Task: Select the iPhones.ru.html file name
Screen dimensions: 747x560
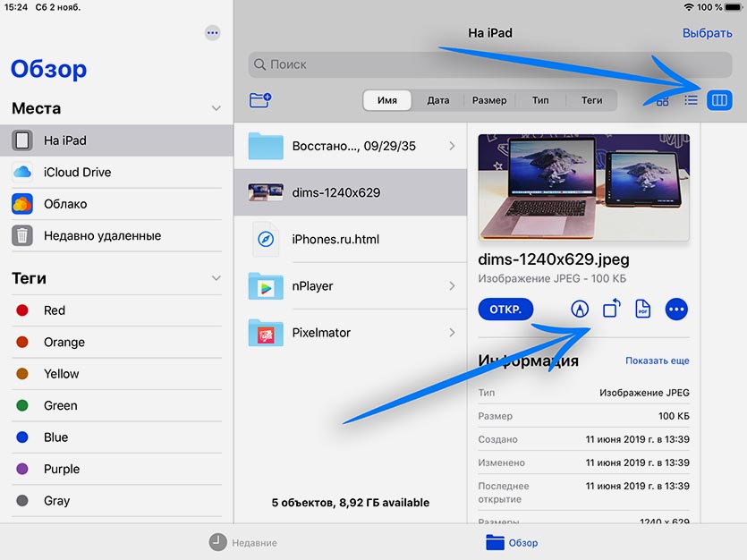Action: coord(335,239)
